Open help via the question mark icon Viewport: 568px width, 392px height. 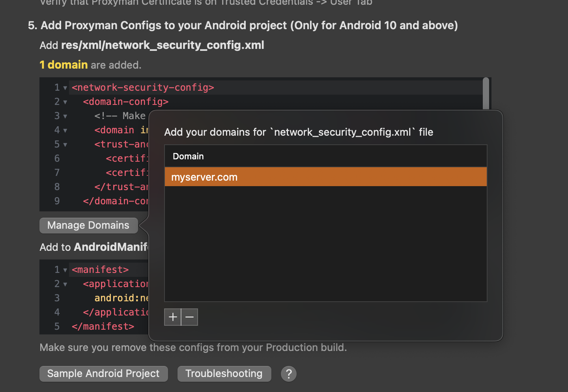tap(288, 373)
